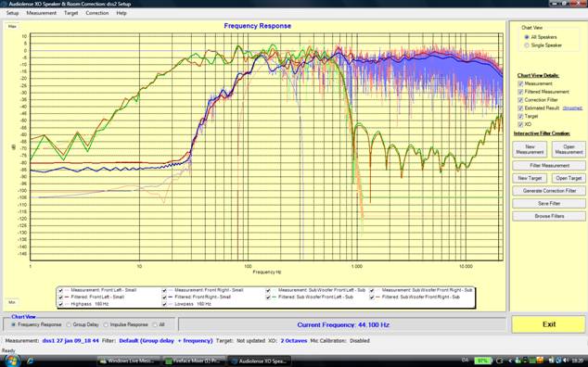Screen dimensions: 588x367
Task: Click the XO value 2 Octaves
Action: click(294, 341)
